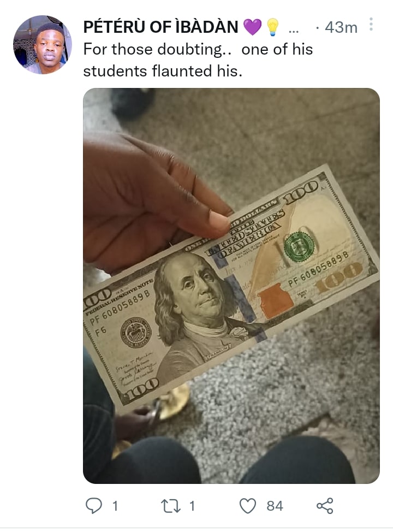
Task: Tap the 84 likes count
Action: point(275,506)
